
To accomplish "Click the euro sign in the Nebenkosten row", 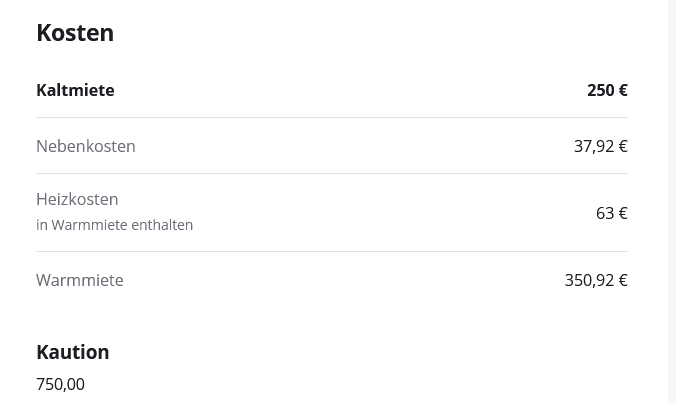I will pos(623,146).
